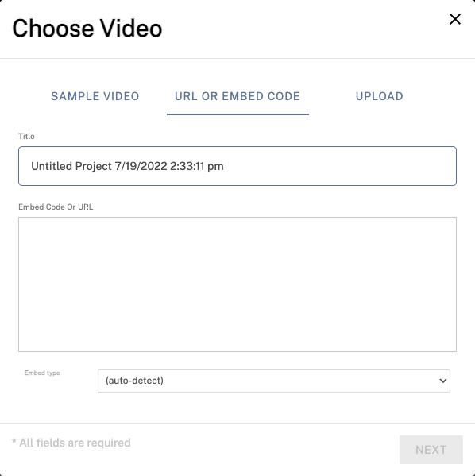This screenshot has height=476, width=475.
Task: Open the Upload tab
Action: (x=380, y=96)
